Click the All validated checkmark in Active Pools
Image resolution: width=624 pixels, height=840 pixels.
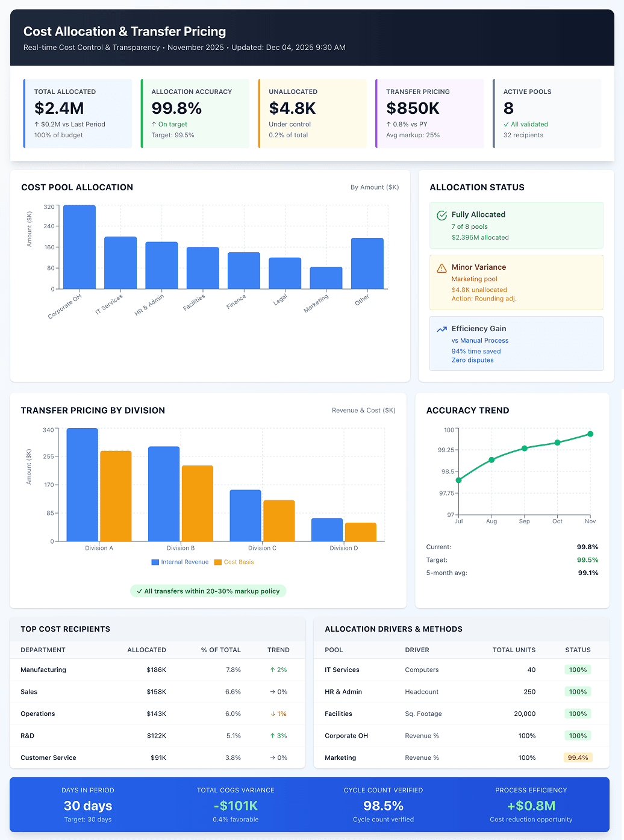point(506,125)
